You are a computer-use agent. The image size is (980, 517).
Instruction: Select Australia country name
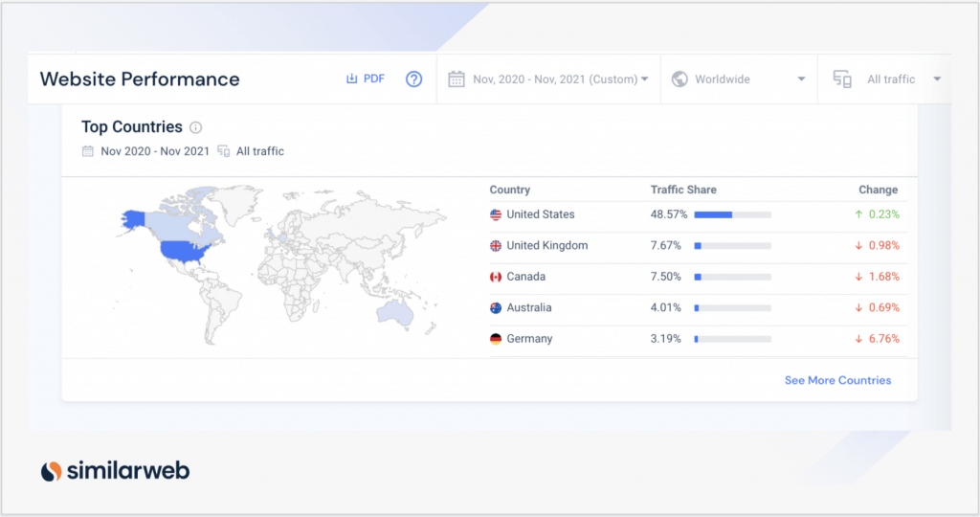[x=529, y=307]
